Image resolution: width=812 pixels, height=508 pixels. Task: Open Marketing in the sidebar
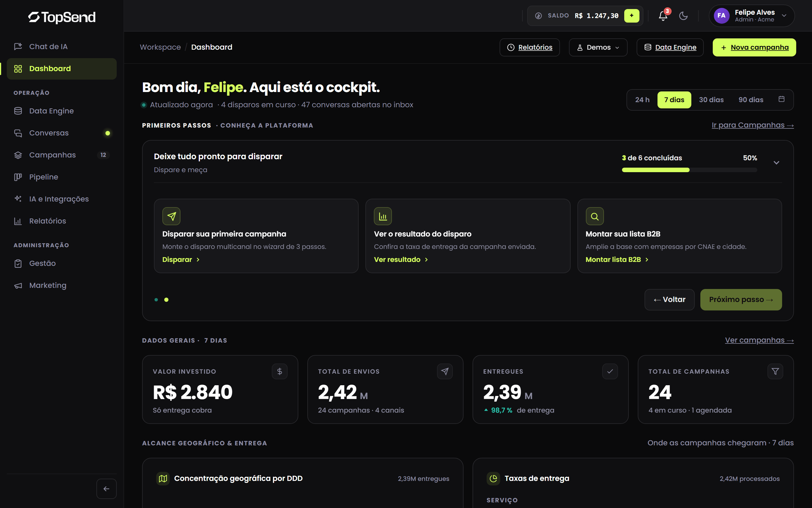(x=62, y=285)
